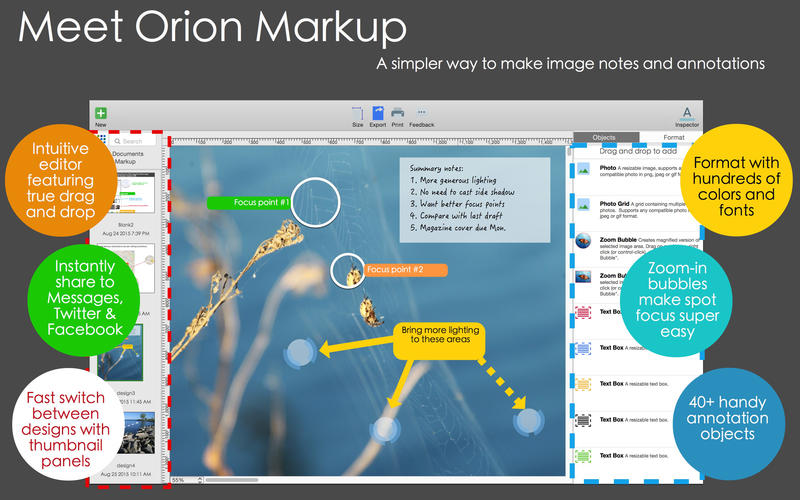800x500 pixels.
Task: Open the design4 lake rocks thumbnail
Action: tap(136, 433)
